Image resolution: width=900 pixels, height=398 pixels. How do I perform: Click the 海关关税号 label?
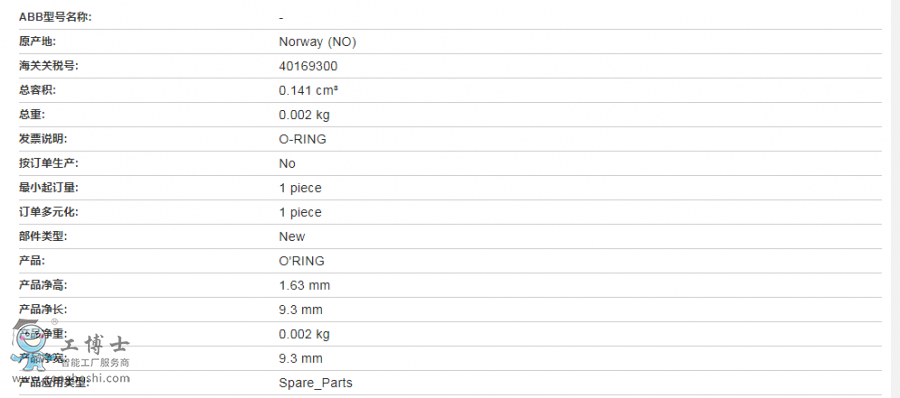pyautogui.click(x=49, y=66)
